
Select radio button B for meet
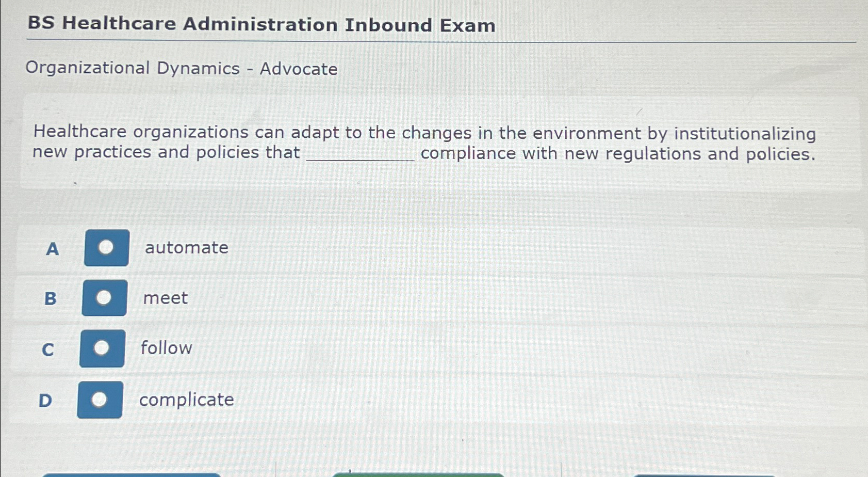(x=106, y=298)
